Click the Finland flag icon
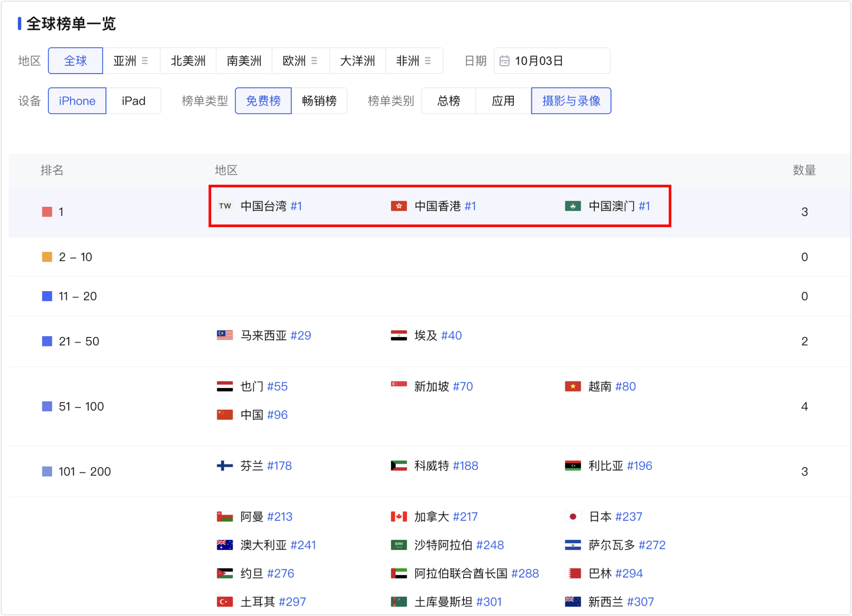The height and width of the screenshot is (616, 852). click(x=224, y=465)
